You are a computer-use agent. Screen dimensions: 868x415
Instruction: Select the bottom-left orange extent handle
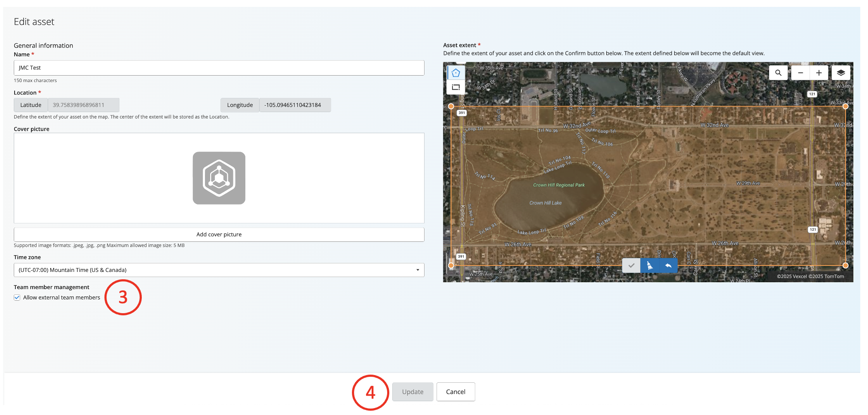[451, 265]
